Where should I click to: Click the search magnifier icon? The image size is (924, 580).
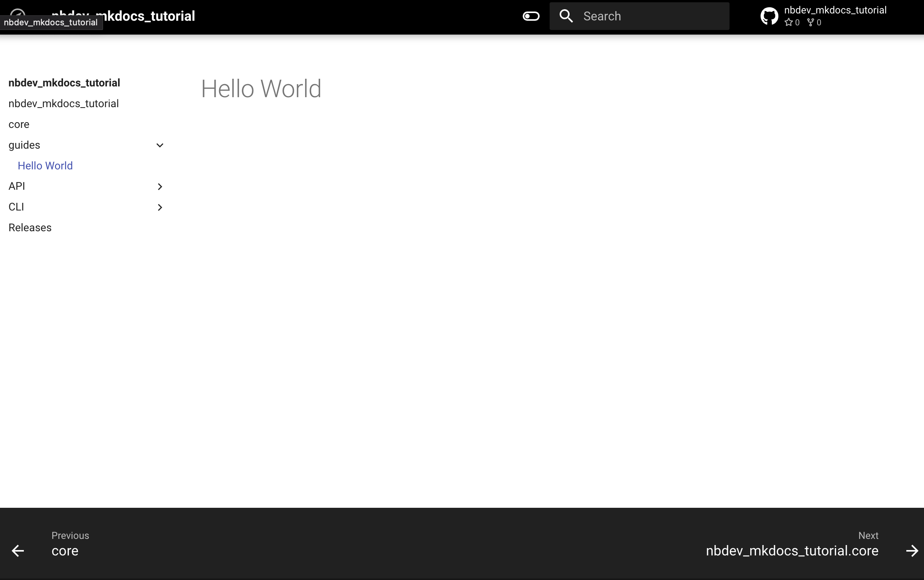tap(566, 16)
